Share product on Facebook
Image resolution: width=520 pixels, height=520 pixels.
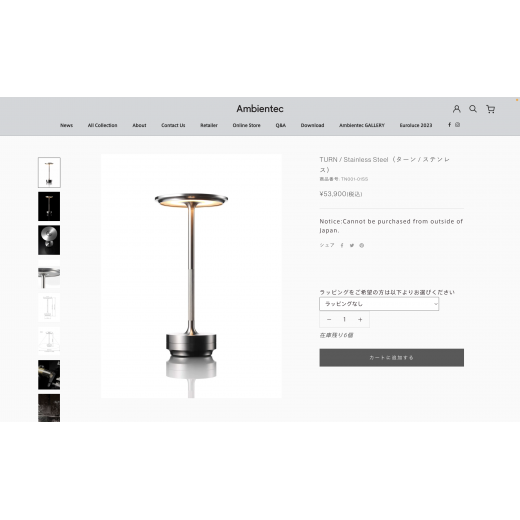(x=342, y=245)
